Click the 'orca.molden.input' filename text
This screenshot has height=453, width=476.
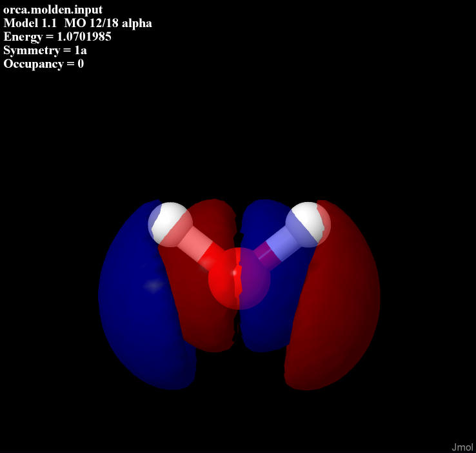tap(53, 10)
